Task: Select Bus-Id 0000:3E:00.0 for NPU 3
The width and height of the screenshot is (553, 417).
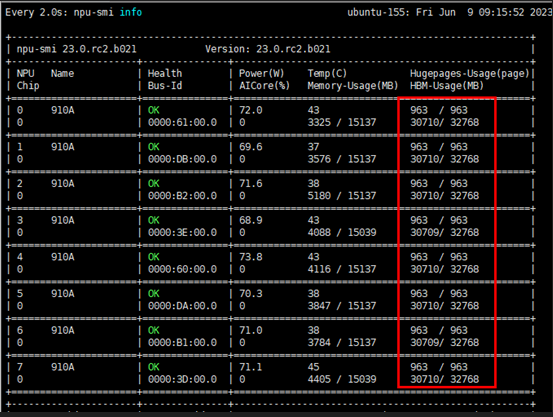Action: coord(182,232)
